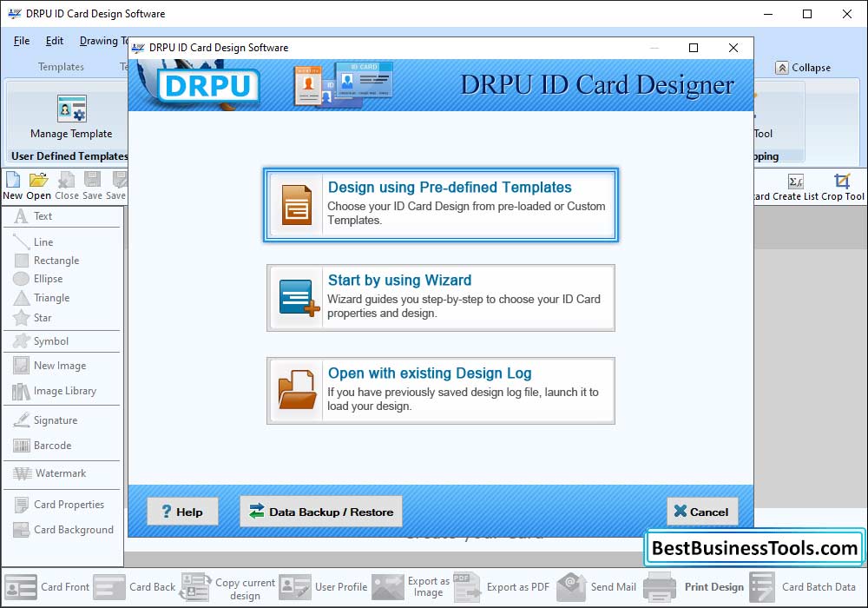Open Card Background settings
Image resolution: width=868 pixels, height=608 pixels.
(63, 530)
